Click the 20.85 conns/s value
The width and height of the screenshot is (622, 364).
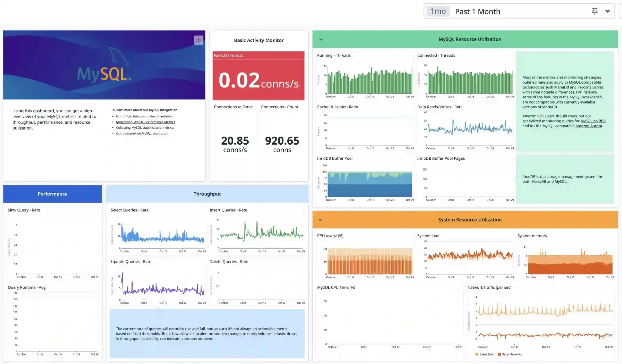(x=235, y=144)
